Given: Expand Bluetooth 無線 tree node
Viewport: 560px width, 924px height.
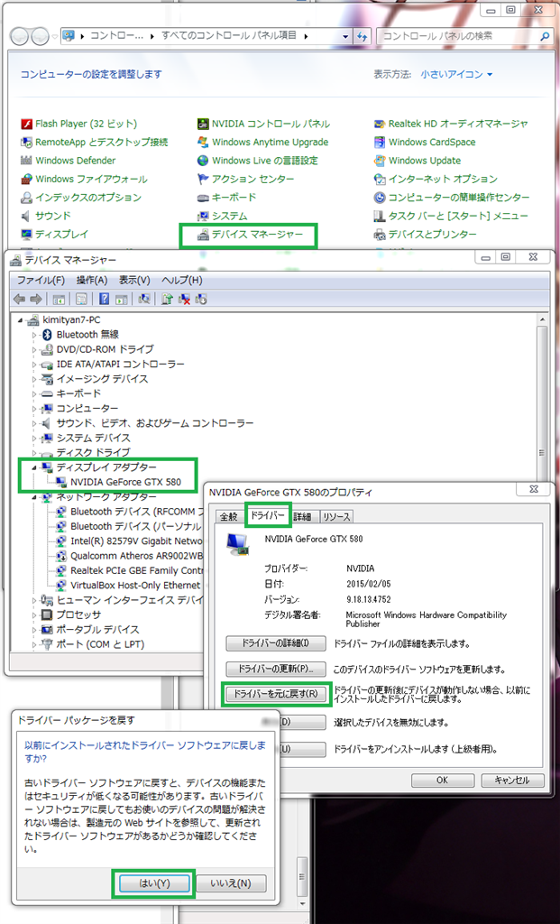Looking at the screenshot, I should click(33, 335).
